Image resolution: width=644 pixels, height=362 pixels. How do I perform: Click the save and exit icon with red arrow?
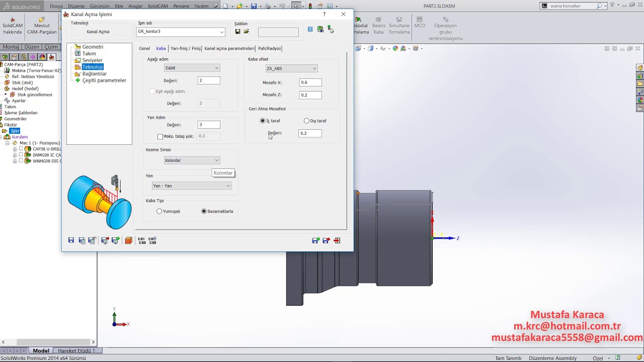click(326, 241)
